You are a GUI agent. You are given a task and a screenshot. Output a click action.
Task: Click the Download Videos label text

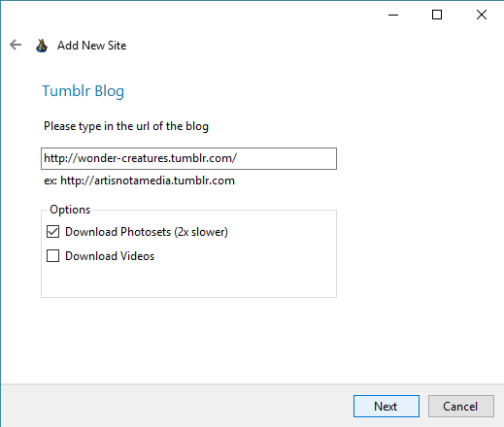click(x=110, y=256)
